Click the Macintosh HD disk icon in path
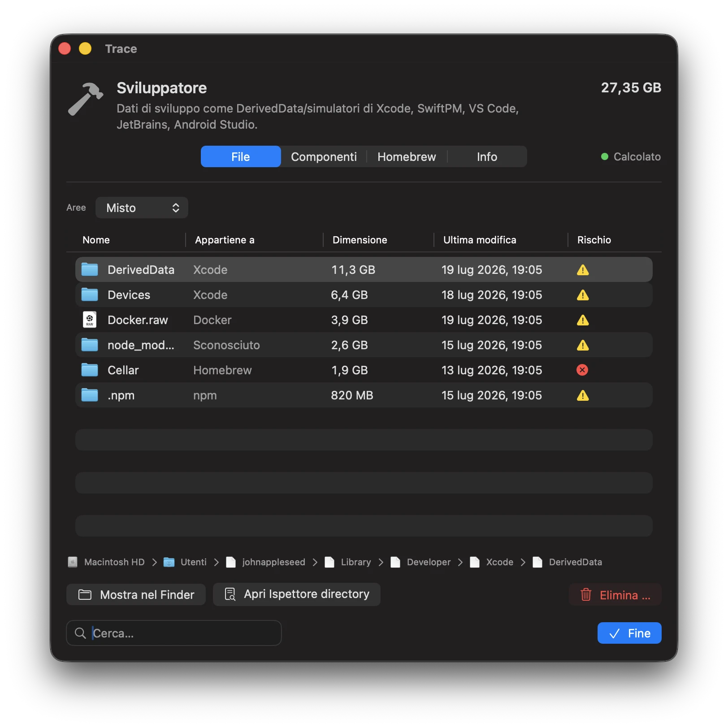Screen dimensions: 728x728 [73, 562]
